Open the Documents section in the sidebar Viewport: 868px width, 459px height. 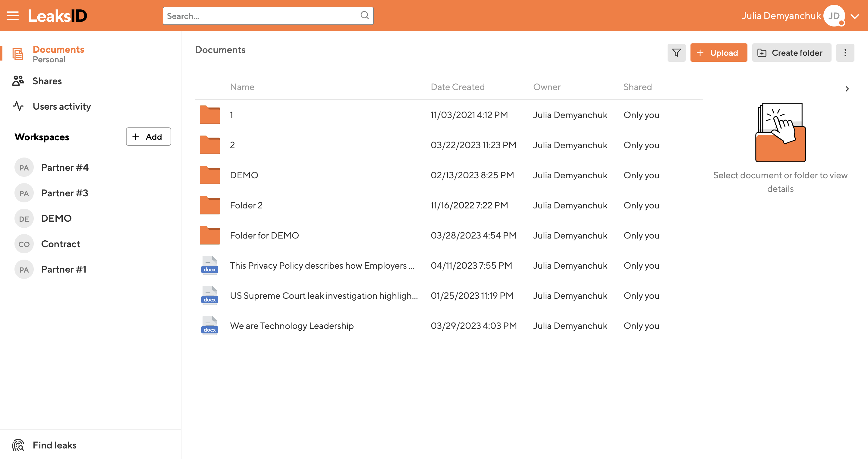pos(58,49)
